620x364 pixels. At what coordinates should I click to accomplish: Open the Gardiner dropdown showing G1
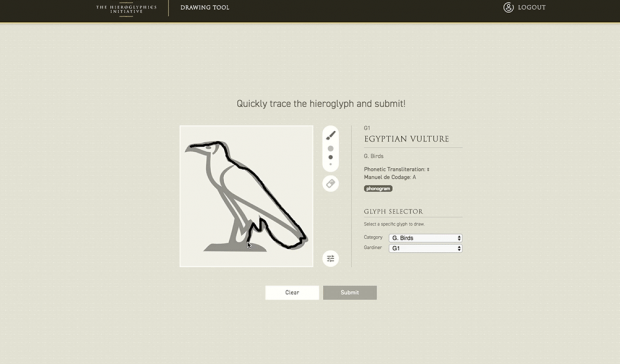425,248
